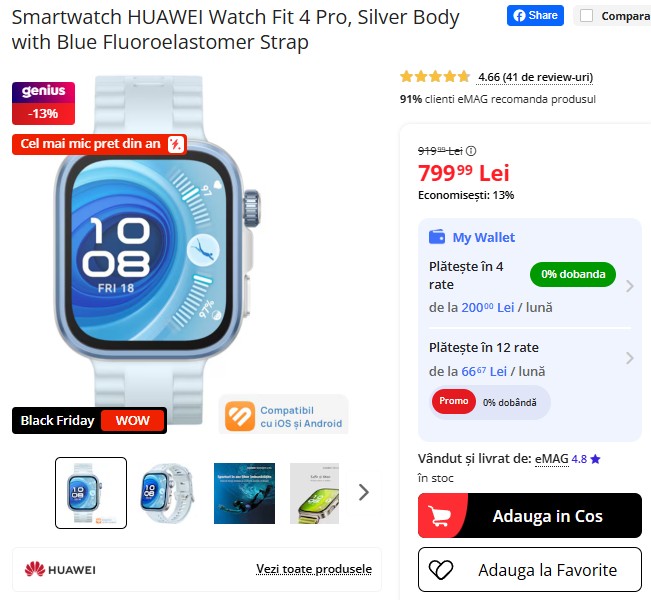Click the Facebook Share button
This screenshot has width=651, height=600.
coord(535,16)
